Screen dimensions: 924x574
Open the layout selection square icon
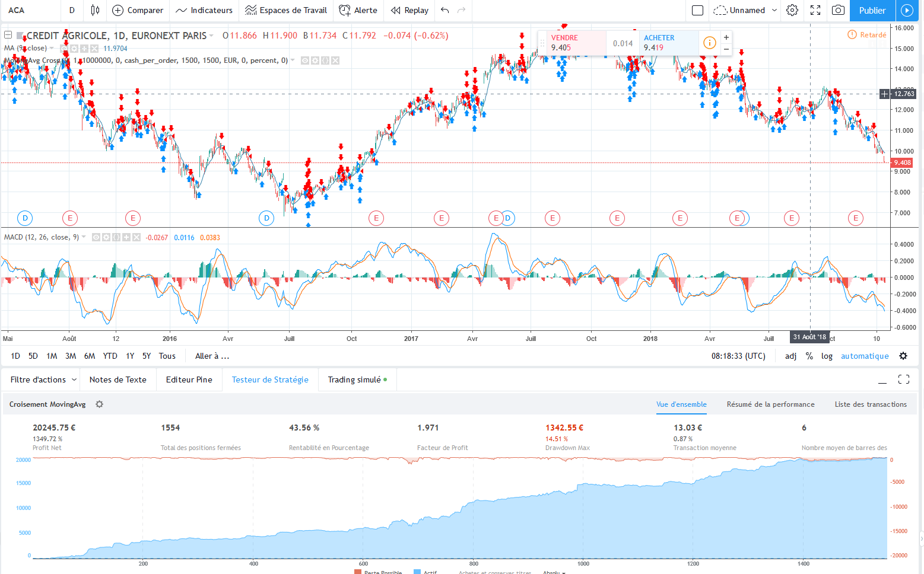click(698, 10)
